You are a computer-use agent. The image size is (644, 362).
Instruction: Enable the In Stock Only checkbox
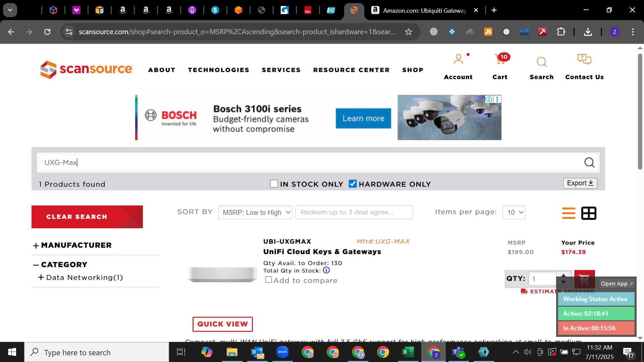(x=274, y=184)
